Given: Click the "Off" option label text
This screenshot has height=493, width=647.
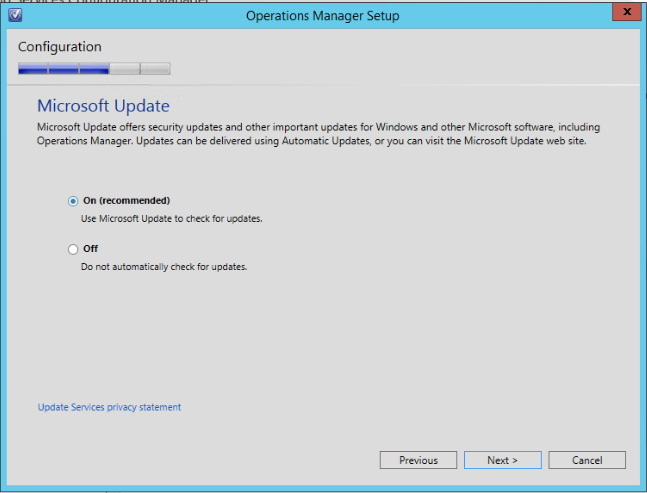Looking at the screenshot, I should point(91,249).
